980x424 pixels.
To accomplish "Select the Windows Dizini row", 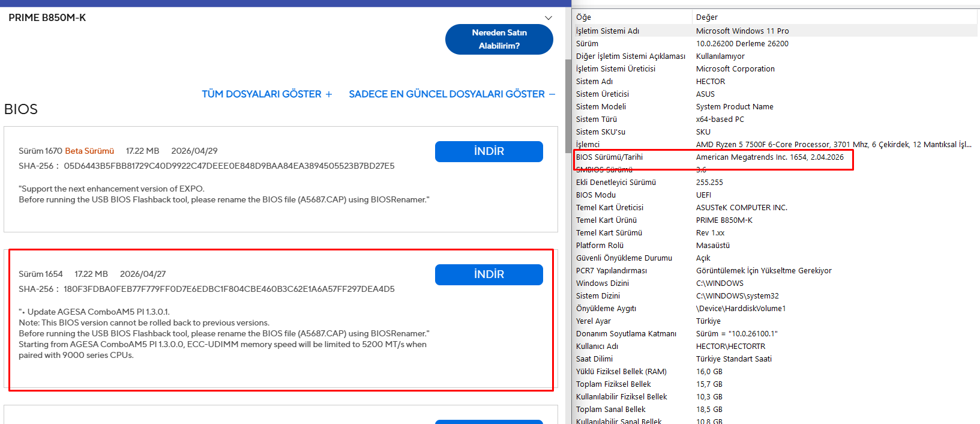I will click(x=775, y=283).
